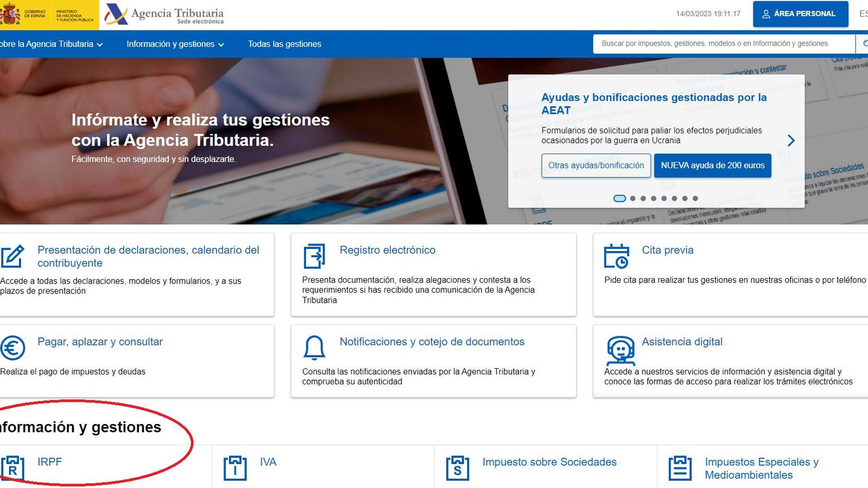The image size is (868, 488).
Task: Click the euro coin icon for Pagar
Action: 12,348
